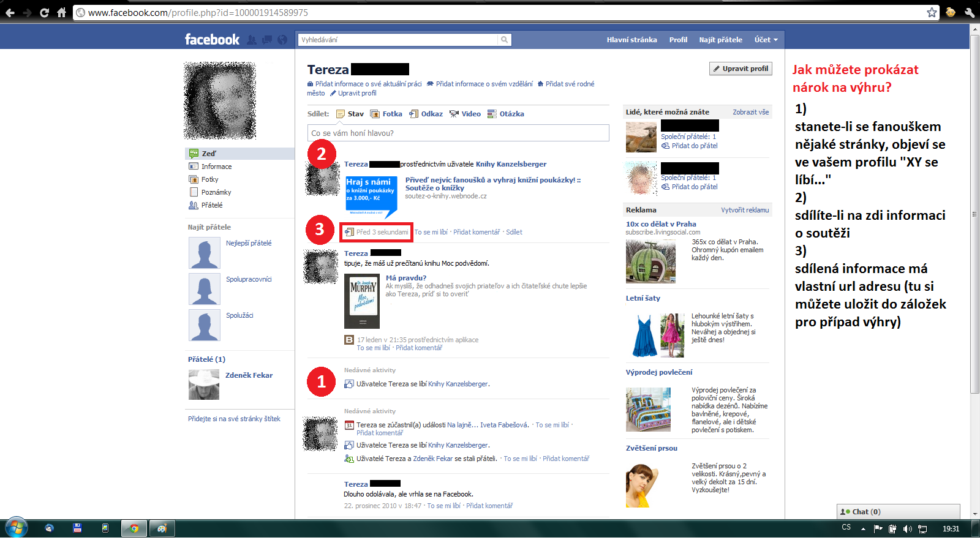Click the Upravit profil link under the name
This screenshot has height=551, width=980.
pyautogui.click(x=357, y=93)
